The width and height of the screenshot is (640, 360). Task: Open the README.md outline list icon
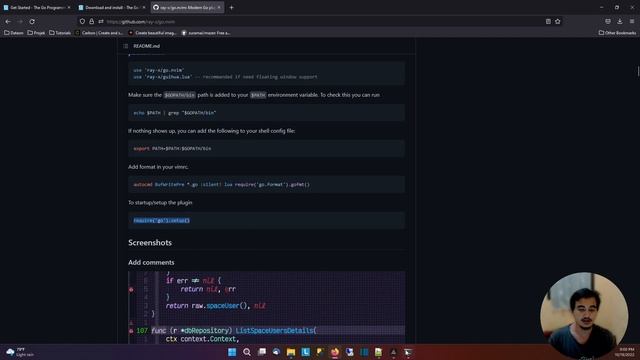pos(126,46)
